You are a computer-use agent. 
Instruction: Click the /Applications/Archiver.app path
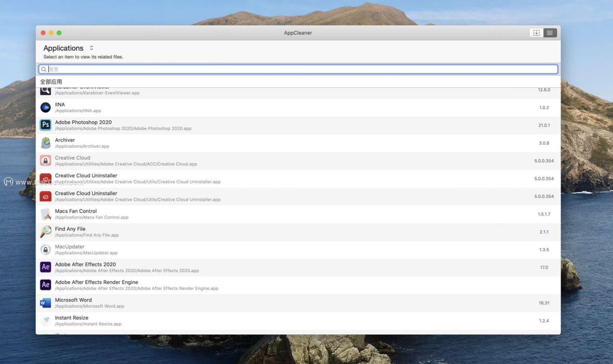coord(82,147)
